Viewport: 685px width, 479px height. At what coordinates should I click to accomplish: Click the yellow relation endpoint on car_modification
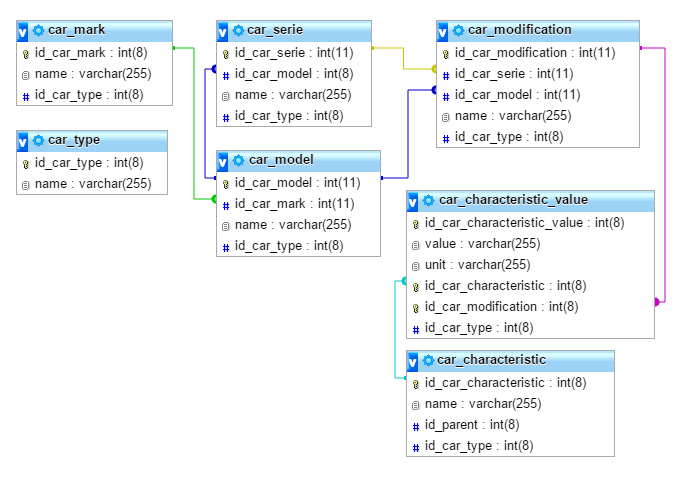coord(434,69)
